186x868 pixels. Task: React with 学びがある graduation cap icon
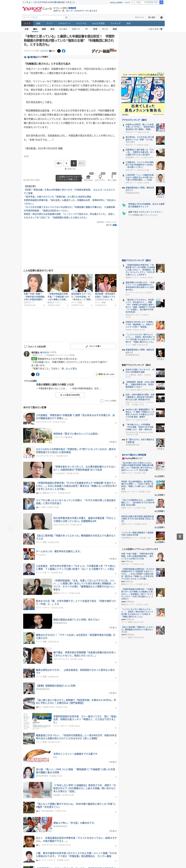pos(89,177)
